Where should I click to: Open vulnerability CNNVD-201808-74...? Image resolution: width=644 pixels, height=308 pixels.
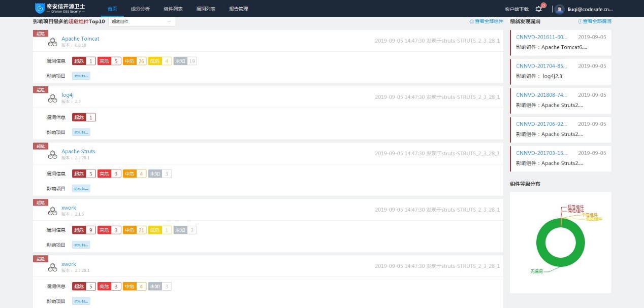541,95
